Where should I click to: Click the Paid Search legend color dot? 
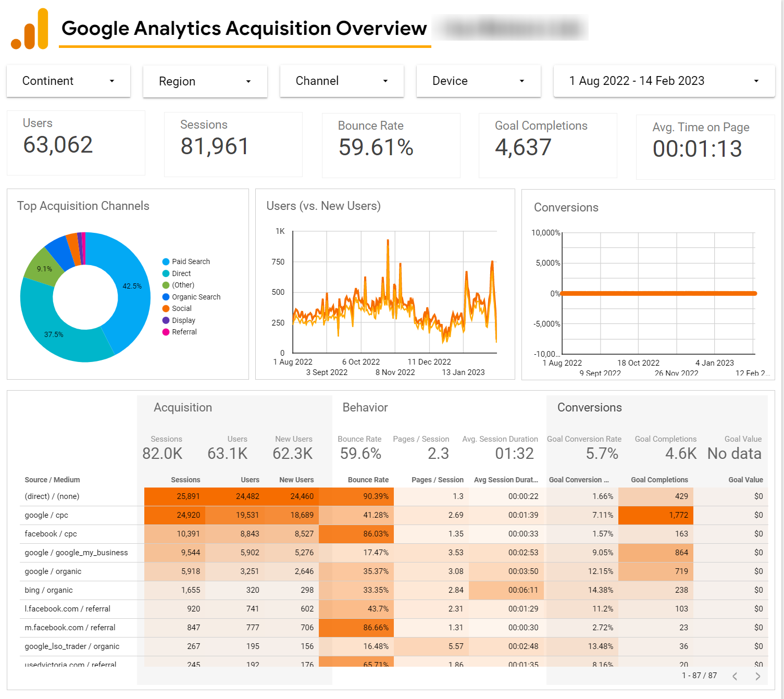pos(166,261)
